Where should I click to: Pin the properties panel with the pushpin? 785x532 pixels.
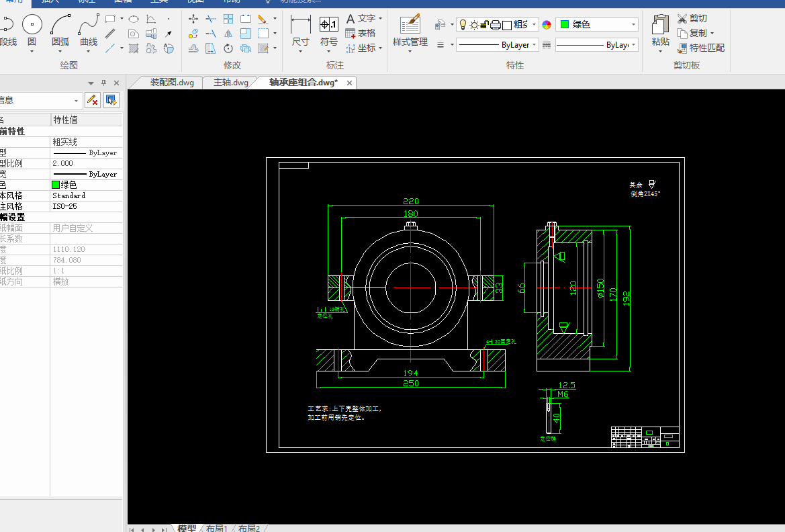(103, 83)
